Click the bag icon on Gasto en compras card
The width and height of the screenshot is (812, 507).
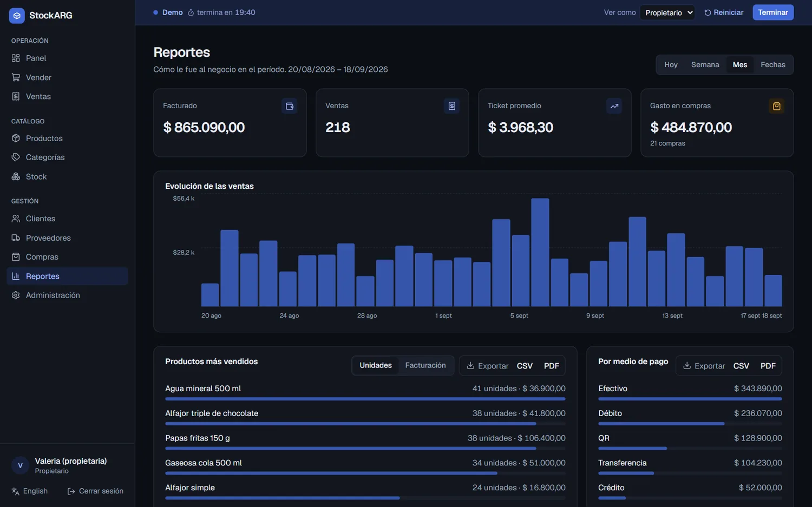click(x=777, y=106)
